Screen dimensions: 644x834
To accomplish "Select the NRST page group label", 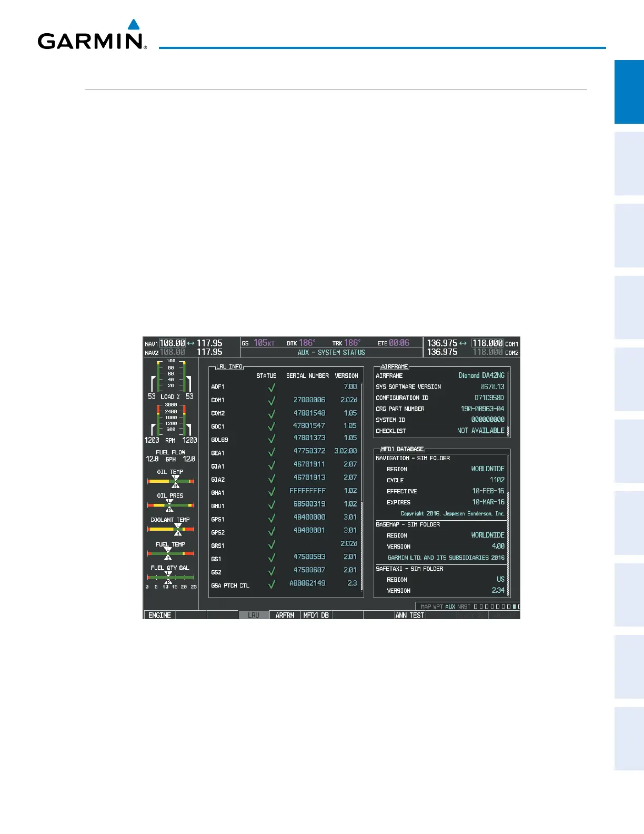I will (x=464, y=607).
